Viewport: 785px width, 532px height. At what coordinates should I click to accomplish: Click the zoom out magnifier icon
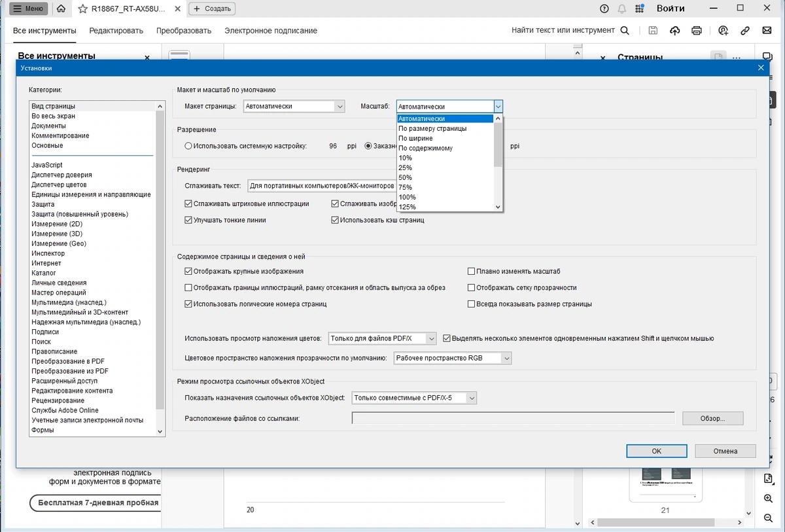[x=768, y=519]
